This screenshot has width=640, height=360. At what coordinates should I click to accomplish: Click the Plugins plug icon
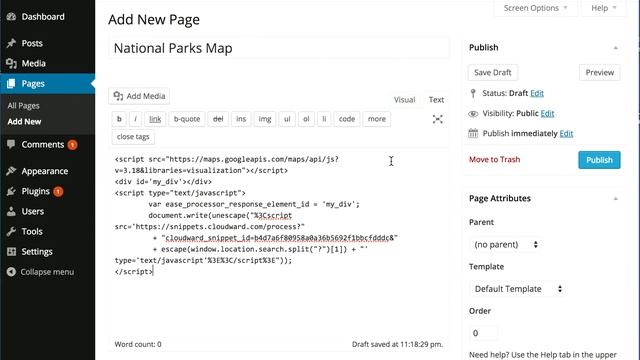[11, 191]
